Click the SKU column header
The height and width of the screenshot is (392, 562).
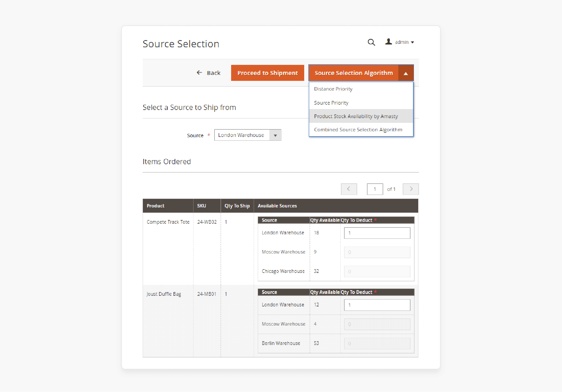[x=207, y=206]
